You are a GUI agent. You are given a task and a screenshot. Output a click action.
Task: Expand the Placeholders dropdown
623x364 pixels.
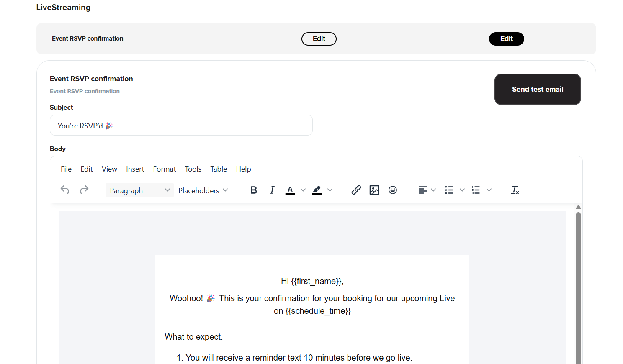(203, 190)
